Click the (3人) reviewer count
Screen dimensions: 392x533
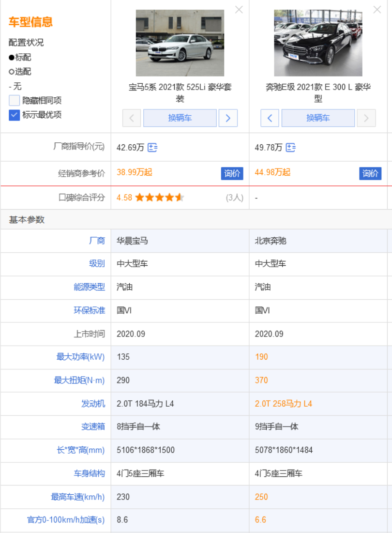[x=235, y=198]
